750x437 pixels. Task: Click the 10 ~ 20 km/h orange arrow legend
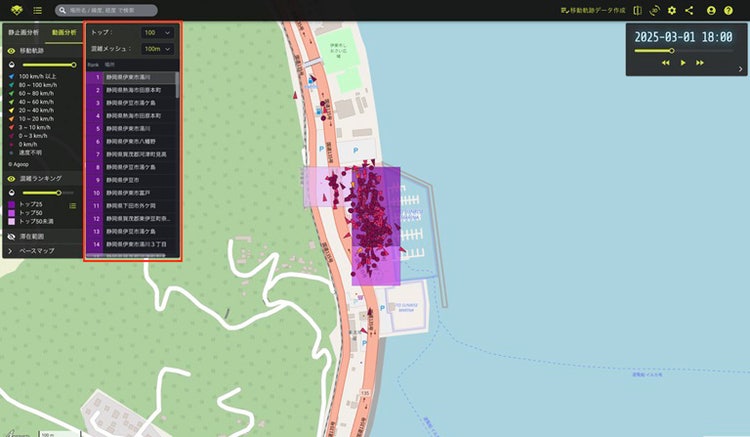point(11,119)
